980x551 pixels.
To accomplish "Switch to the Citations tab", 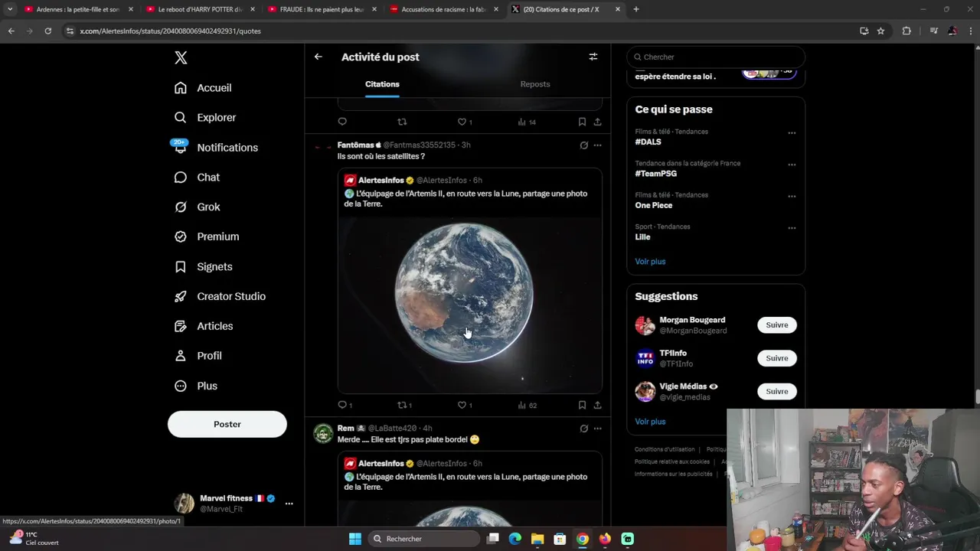I will pos(382,84).
